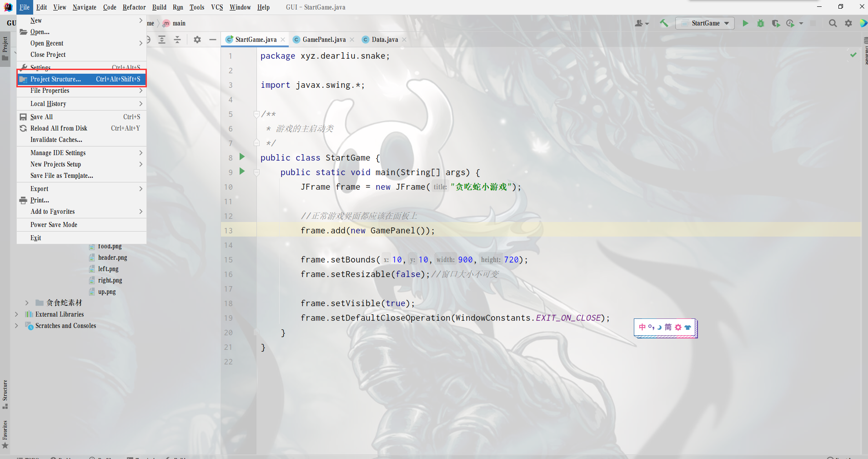868x459 pixels.
Task: Click the Run StartGame green play button
Action: pyautogui.click(x=745, y=23)
